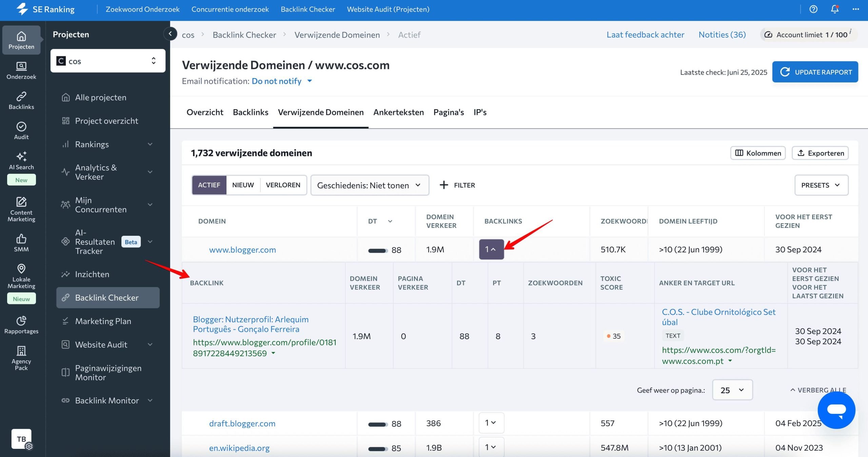The height and width of the screenshot is (457, 868).
Task: Switch to the Overzicht tab
Action: [205, 112]
